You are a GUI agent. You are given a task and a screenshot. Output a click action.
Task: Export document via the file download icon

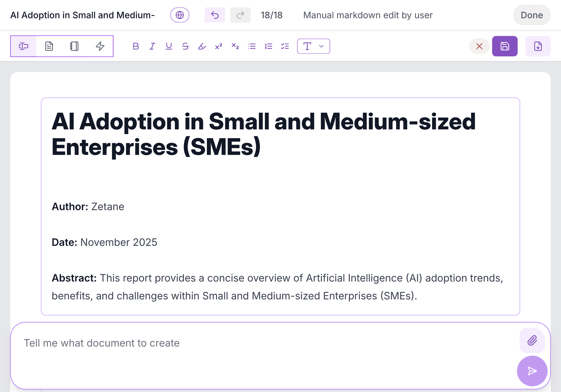pos(537,46)
